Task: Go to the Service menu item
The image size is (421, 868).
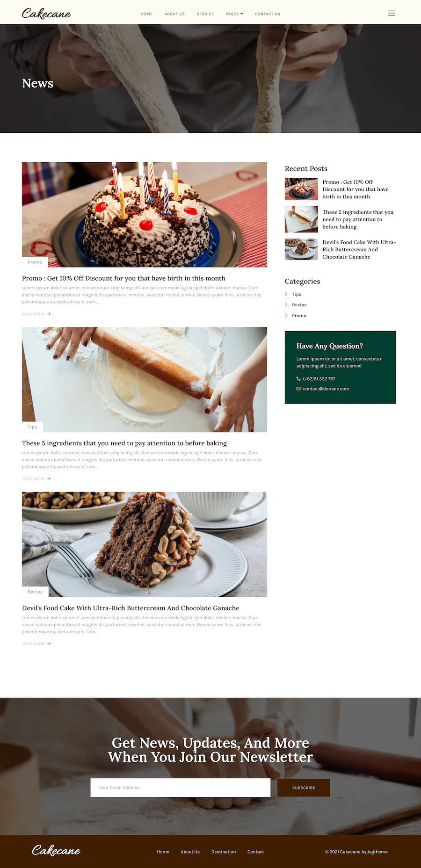Action: [x=205, y=14]
